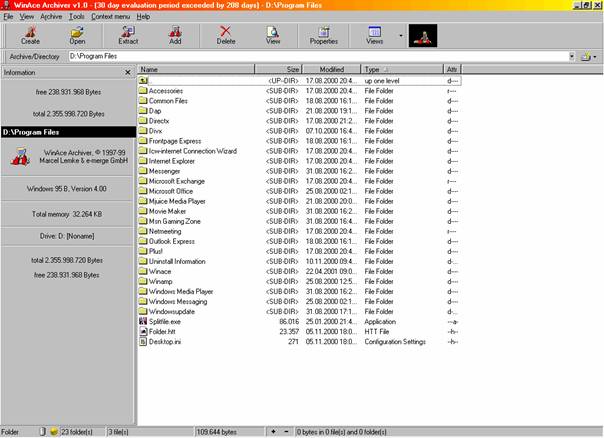Select the Microsoft Office folder icon

143,191
